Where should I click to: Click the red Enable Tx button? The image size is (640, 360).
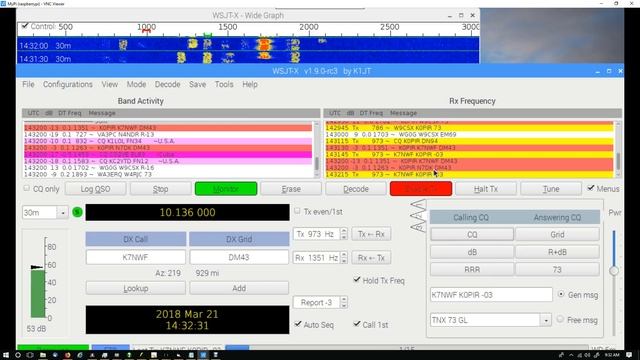(421, 189)
